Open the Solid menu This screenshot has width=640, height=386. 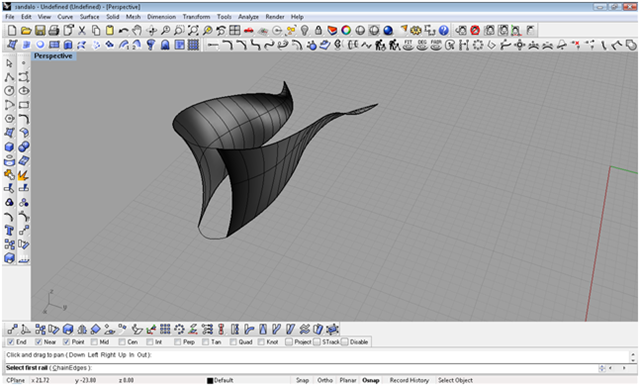click(113, 17)
